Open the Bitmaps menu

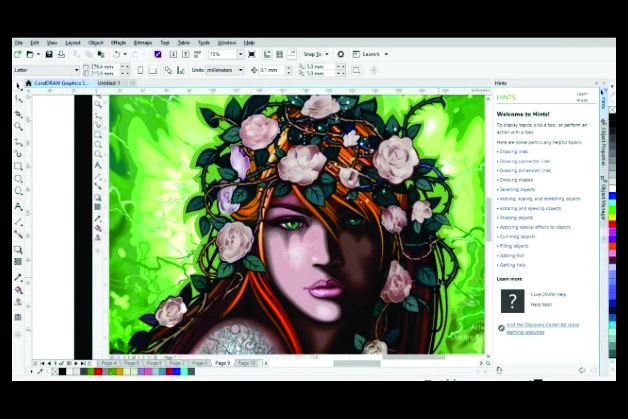point(143,42)
